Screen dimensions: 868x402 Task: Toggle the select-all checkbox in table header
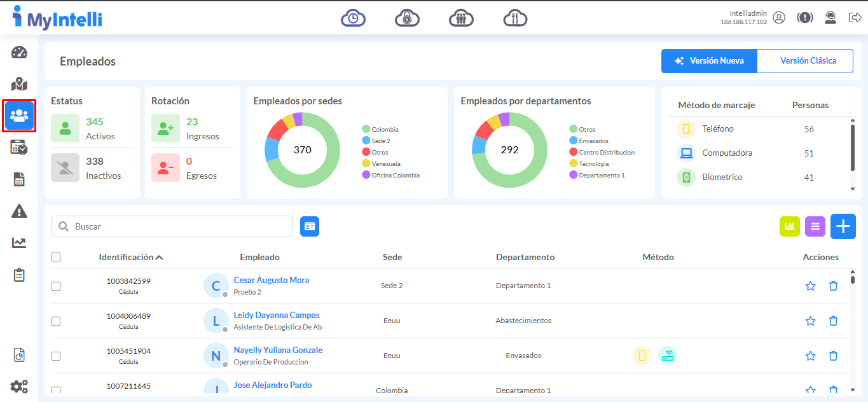click(x=56, y=257)
